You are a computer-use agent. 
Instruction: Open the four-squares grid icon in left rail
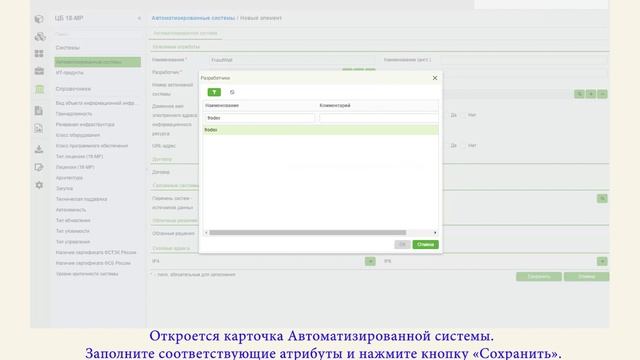39,53
